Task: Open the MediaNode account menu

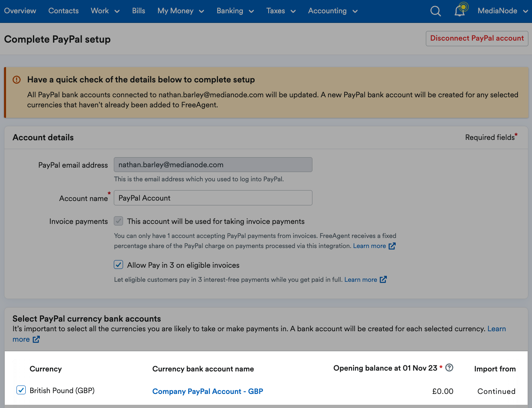Action: tap(503, 11)
